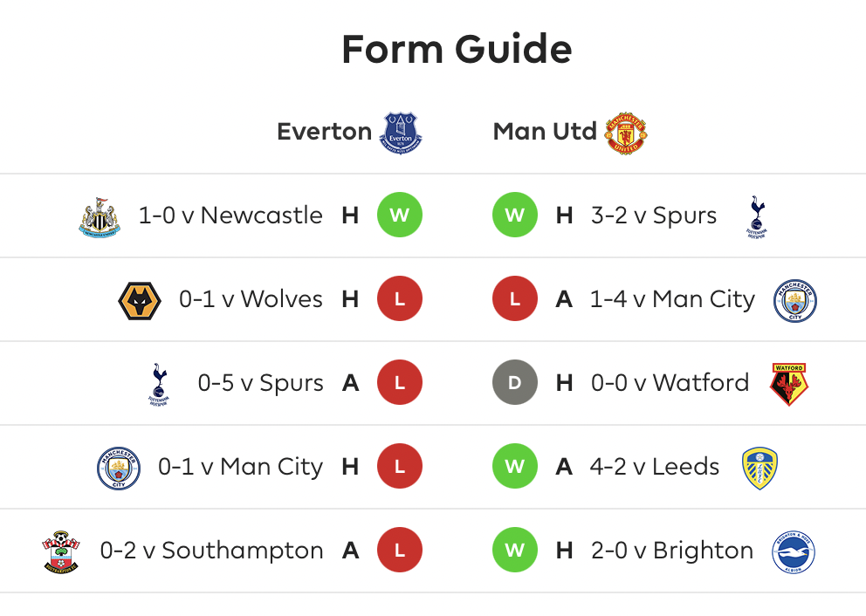
Task: Select Man City crest beside 1-4 result
Action: (795, 301)
